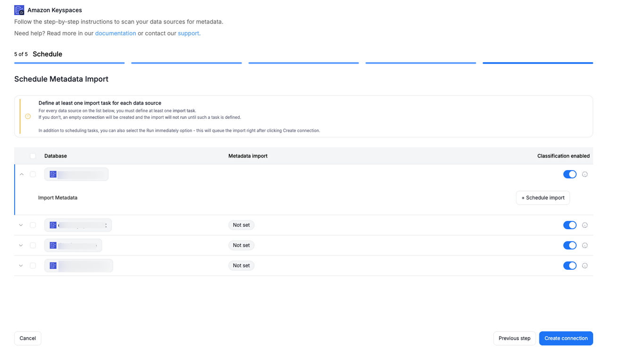This screenshot has height=364, width=617.
Task: Expand the third database row chevron
Action: tap(21, 246)
